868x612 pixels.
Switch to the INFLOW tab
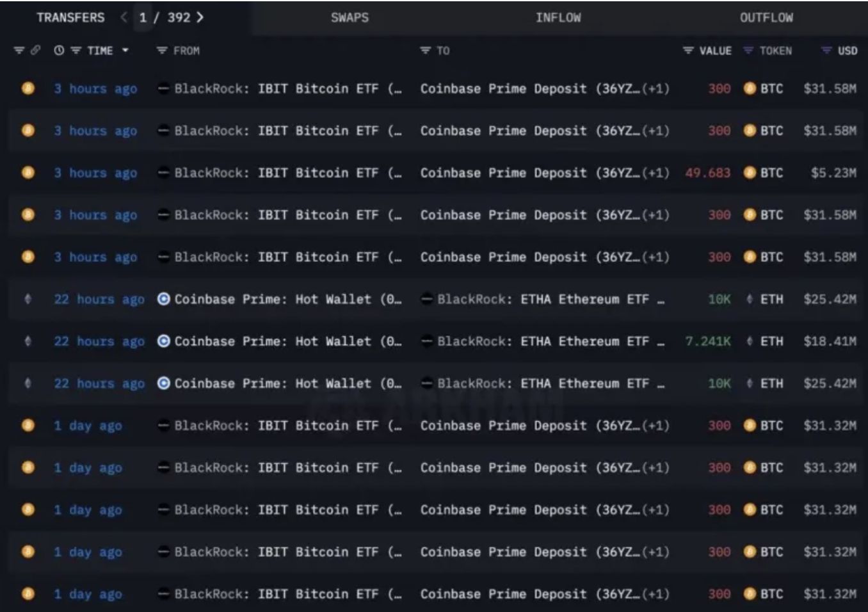point(558,18)
